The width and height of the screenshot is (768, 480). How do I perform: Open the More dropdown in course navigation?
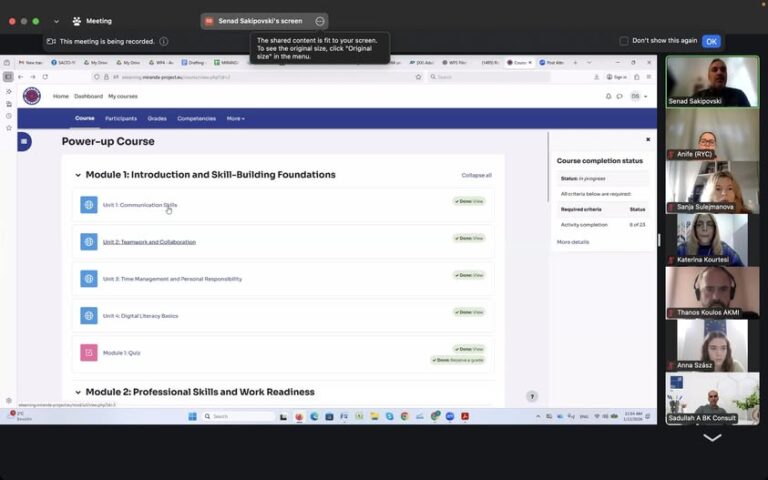click(x=235, y=118)
